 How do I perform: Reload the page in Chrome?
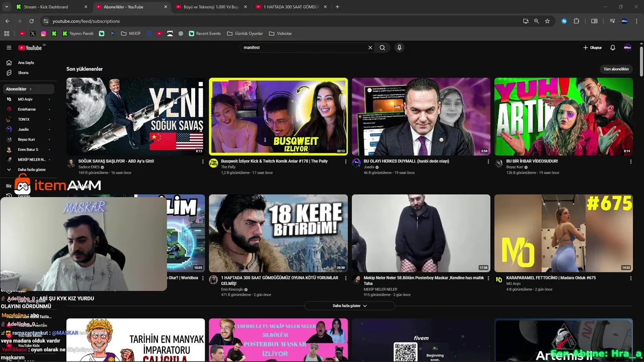tap(31, 21)
